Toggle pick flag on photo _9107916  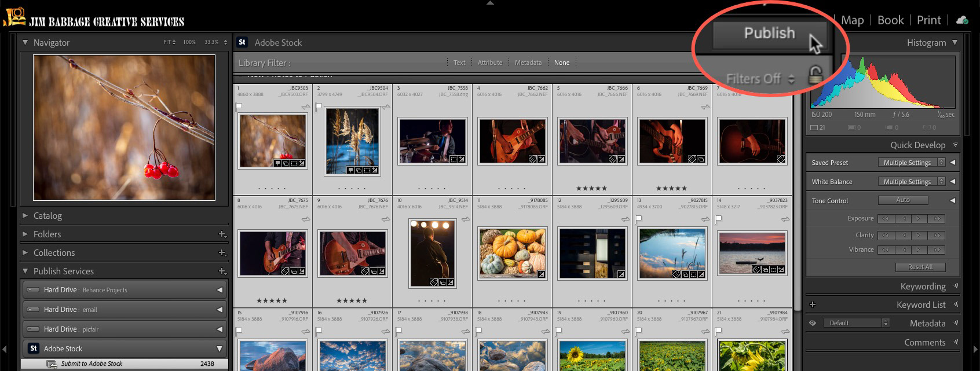239,331
